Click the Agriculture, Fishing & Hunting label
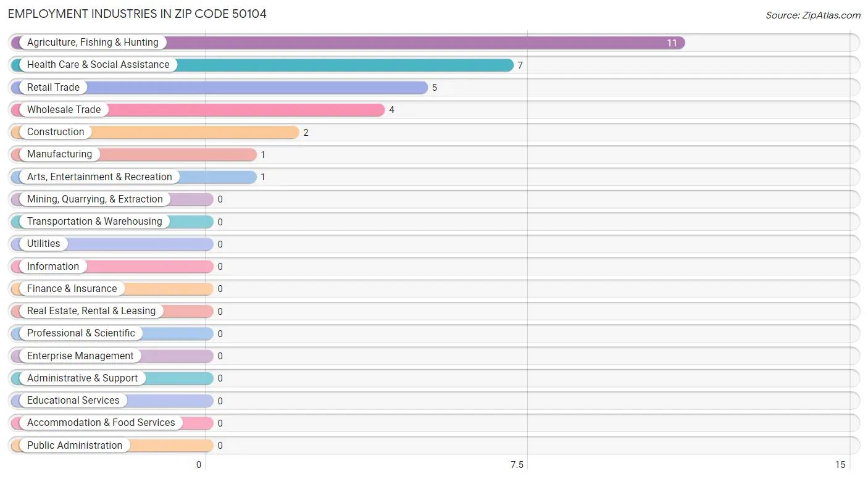The image size is (868, 479). click(x=93, y=43)
